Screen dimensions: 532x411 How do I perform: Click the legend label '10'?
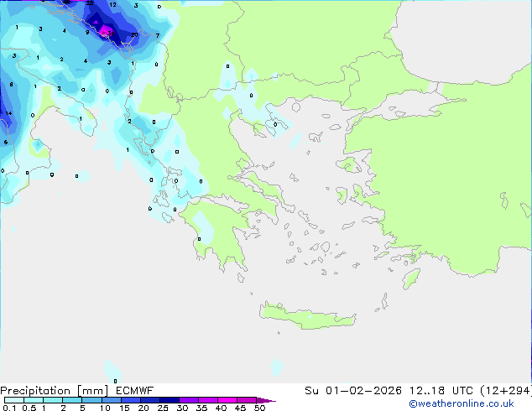(x=105, y=408)
